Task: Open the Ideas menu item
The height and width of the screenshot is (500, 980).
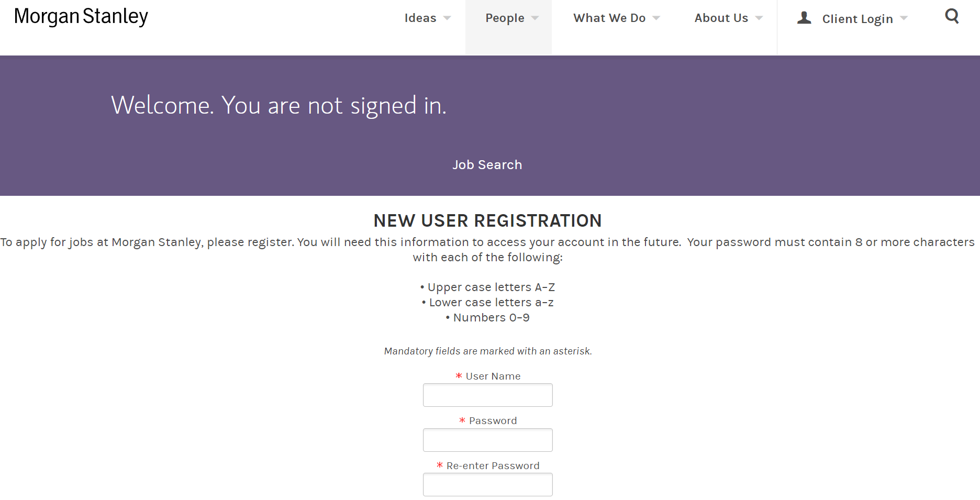Action: point(420,18)
